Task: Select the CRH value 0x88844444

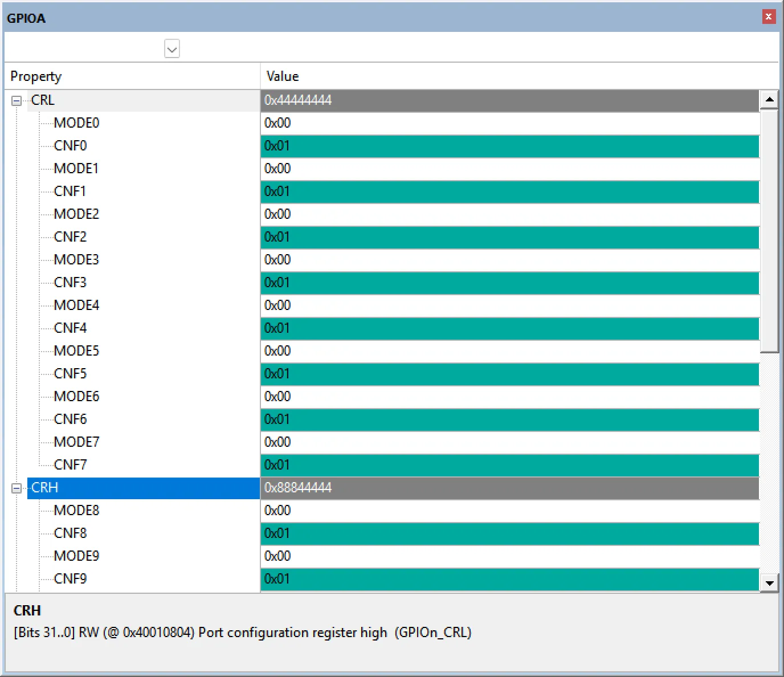Action: point(509,488)
